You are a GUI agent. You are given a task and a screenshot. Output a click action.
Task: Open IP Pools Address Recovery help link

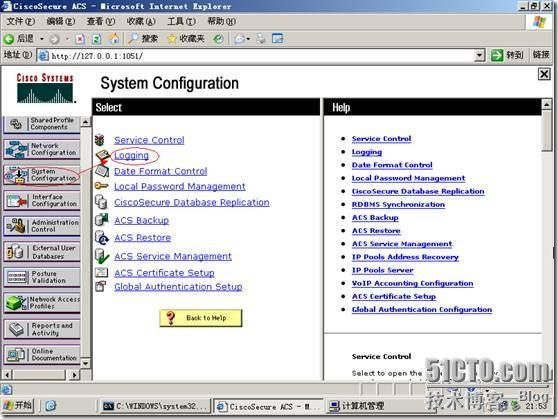click(x=405, y=257)
